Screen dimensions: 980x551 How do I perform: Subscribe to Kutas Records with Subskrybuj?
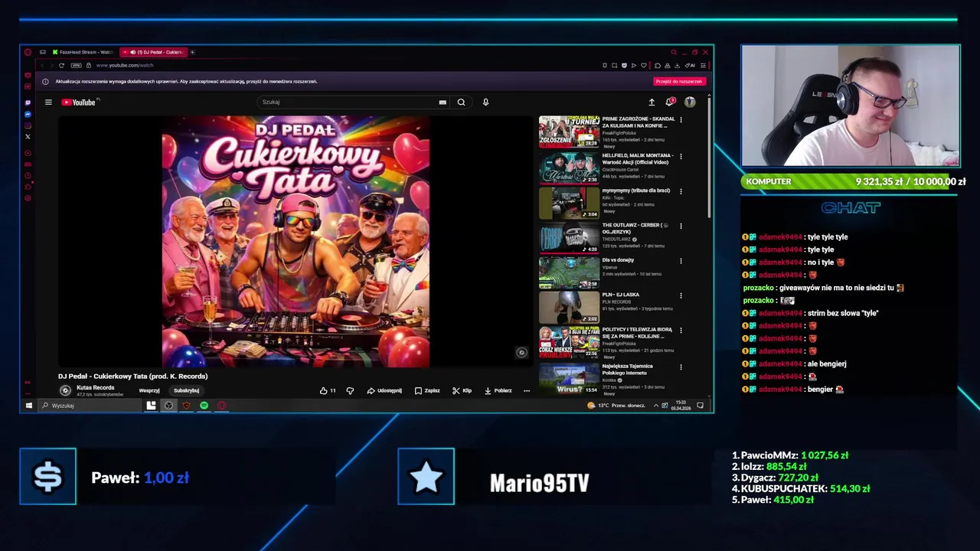tap(186, 390)
